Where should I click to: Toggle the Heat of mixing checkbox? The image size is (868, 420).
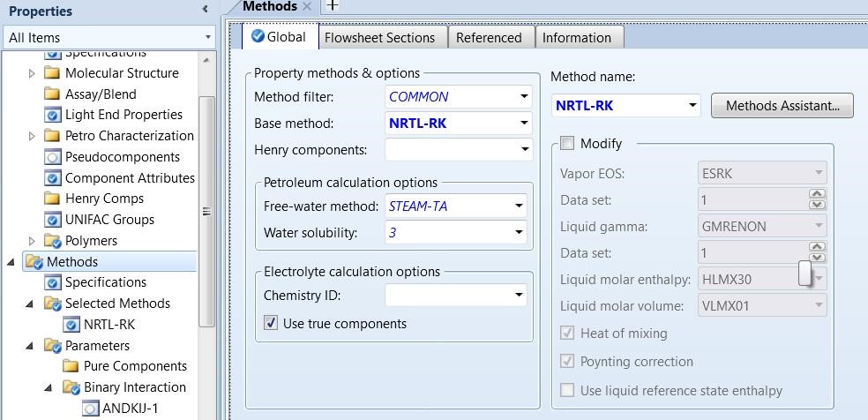(x=566, y=334)
